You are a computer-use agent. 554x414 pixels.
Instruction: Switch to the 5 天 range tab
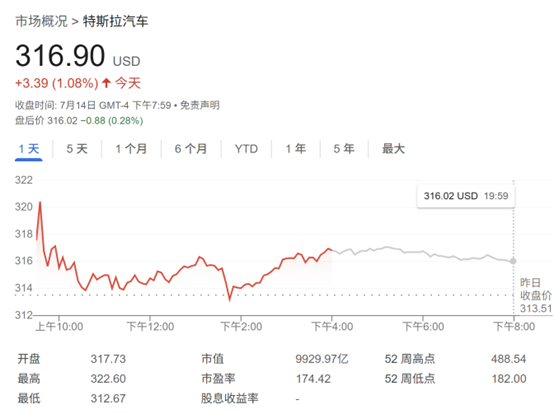pyautogui.click(x=77, y=149)
